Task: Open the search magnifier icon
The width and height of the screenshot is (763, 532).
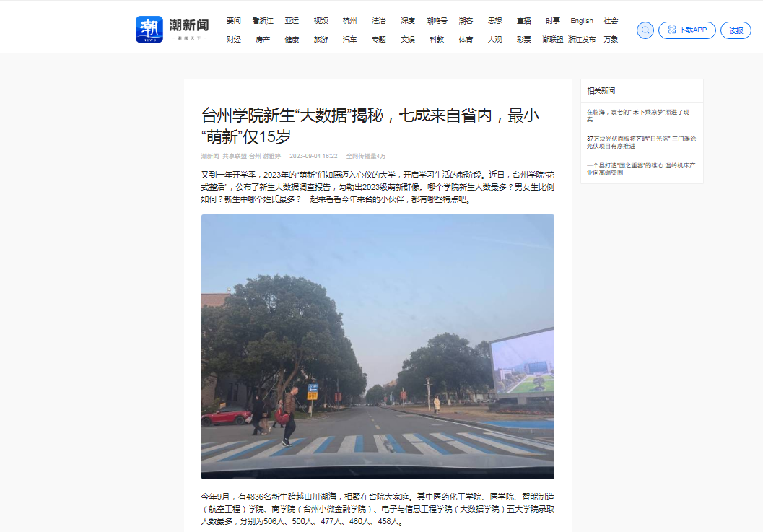Action: point(645,30)
